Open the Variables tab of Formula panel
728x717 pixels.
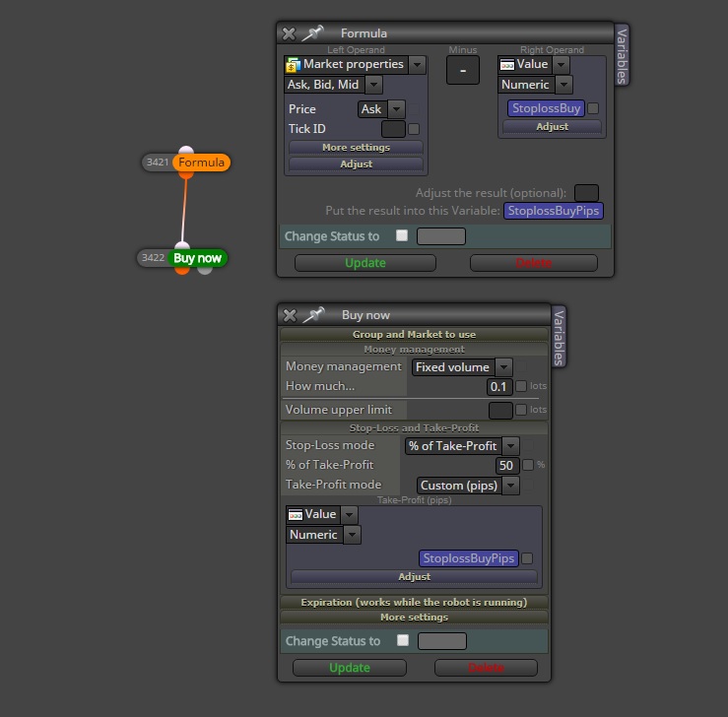[622, 56]
